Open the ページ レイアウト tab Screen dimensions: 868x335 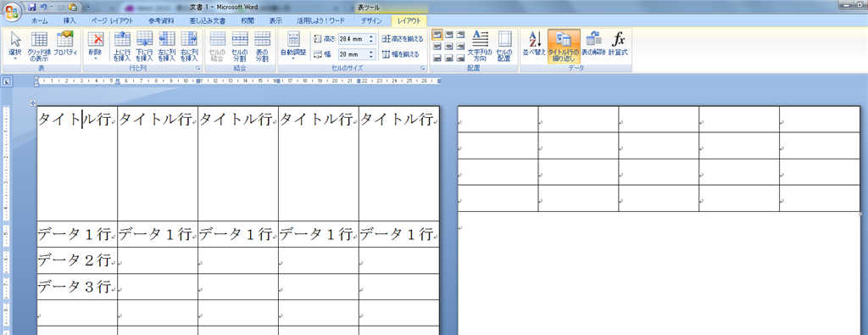tap(112, 21)
